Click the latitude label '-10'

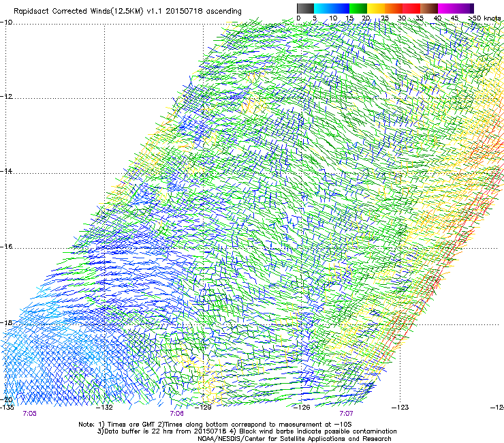(x=6, y=22)
